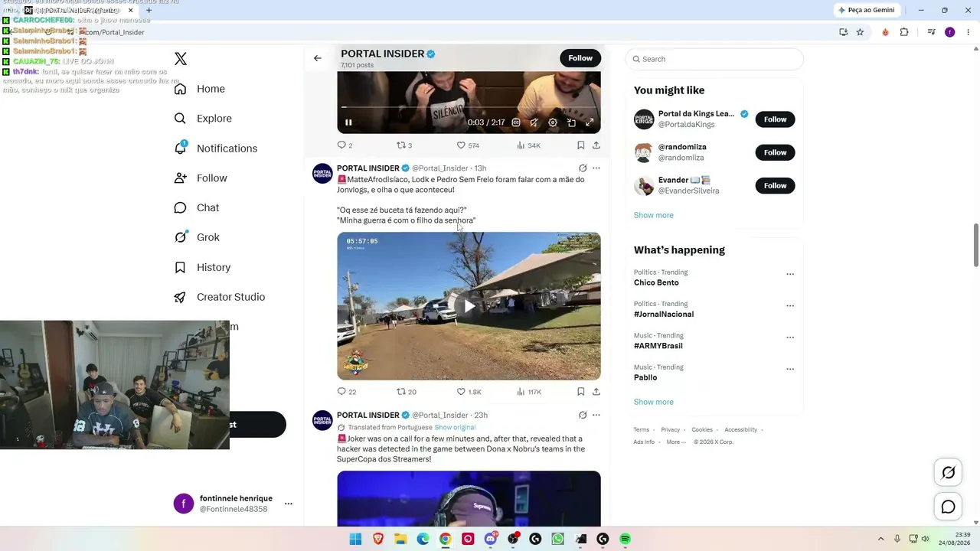
Task: Open Grok actions on the 13h post
Action: (x=583, y=168)
